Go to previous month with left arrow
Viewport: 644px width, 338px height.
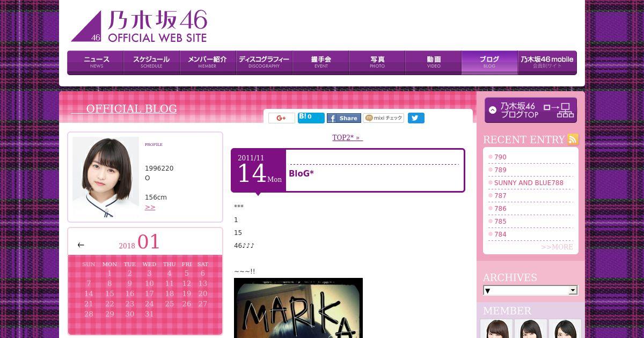[80, 245]
